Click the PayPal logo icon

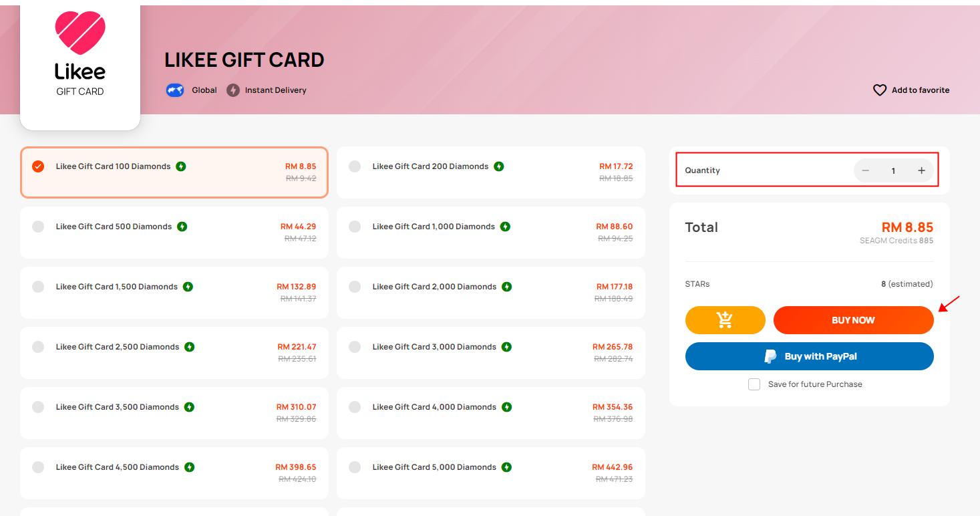(x=771, y=356)
